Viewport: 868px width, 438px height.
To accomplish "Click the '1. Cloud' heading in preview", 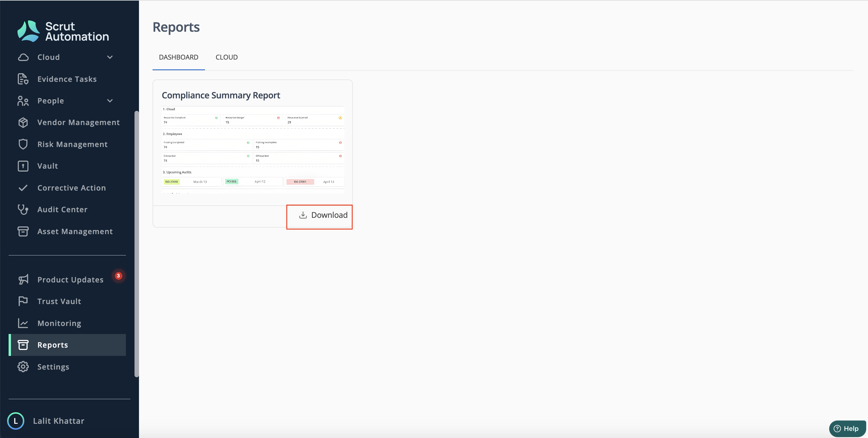I will (x=169, y=109).
